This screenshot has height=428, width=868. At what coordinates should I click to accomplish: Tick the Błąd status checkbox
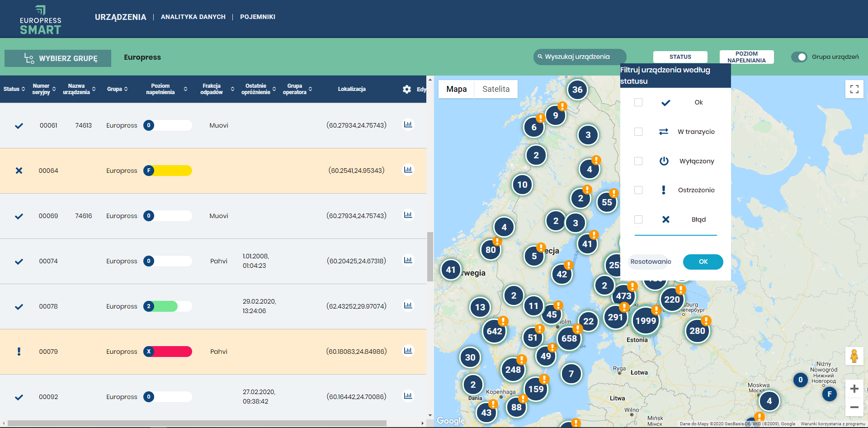click(638, 219)
